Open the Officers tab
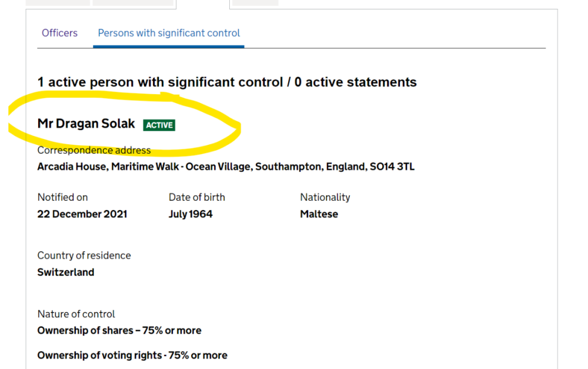 point(59,33)
